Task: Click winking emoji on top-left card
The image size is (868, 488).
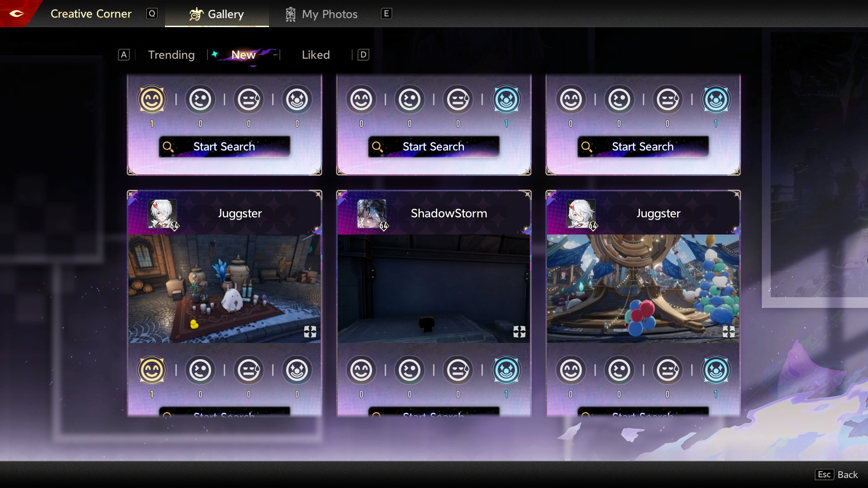Action: point(200,99)
